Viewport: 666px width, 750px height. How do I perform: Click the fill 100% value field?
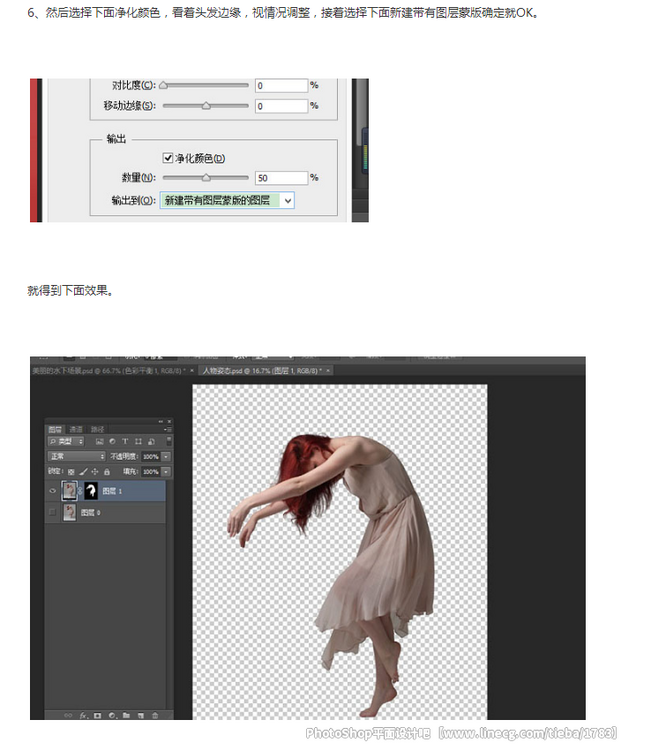pos(151,472)
